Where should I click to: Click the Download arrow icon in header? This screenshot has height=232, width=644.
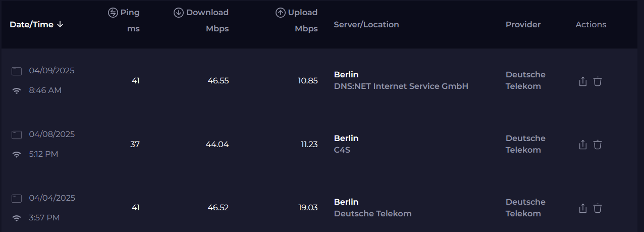point(178,13)
